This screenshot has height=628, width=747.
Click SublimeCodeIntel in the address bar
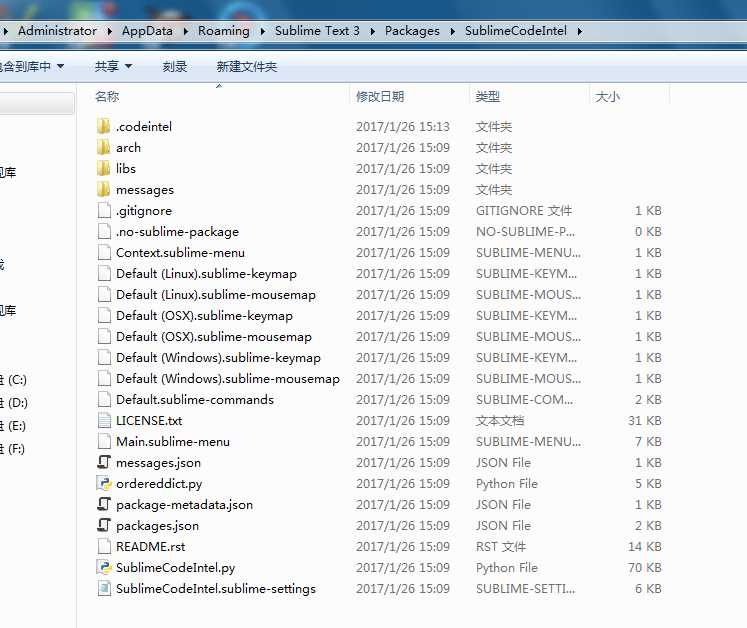[x=516, y=31]
